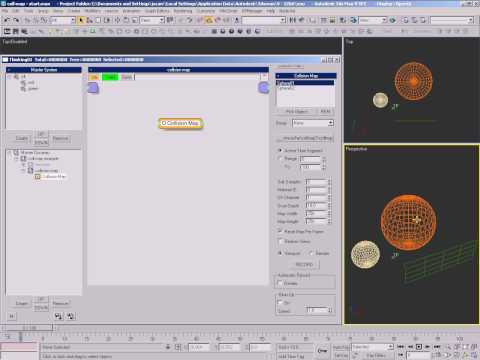480x360 pixels.
Task: Open Select by Name tool
Action: [x=89, y=20]
